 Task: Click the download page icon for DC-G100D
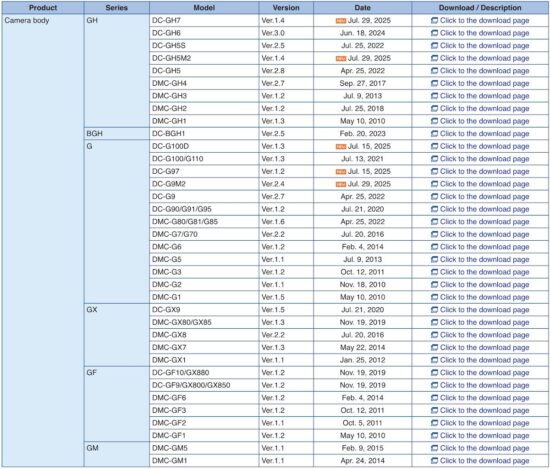coord(434,146)
